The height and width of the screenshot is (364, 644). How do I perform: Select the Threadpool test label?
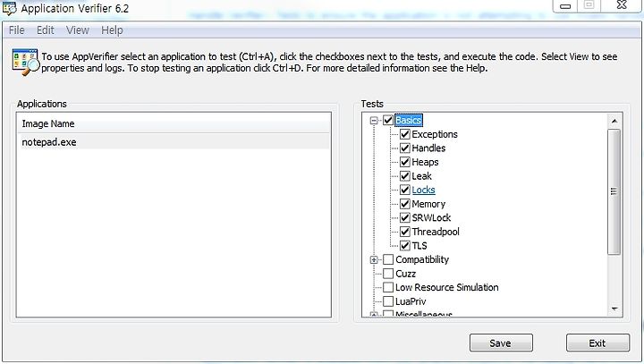436,232
